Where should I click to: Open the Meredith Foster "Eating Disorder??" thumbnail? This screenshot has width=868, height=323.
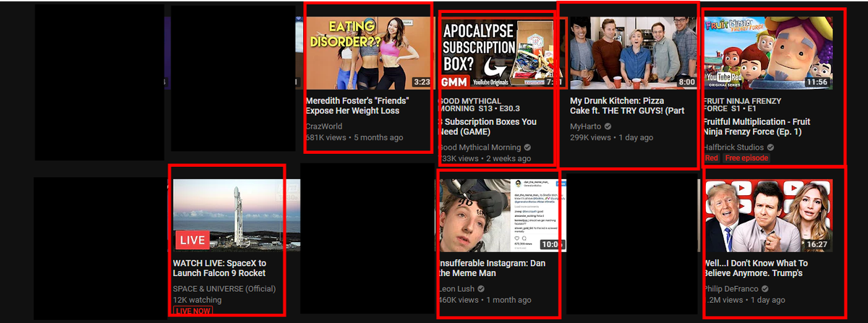(368, 53)
